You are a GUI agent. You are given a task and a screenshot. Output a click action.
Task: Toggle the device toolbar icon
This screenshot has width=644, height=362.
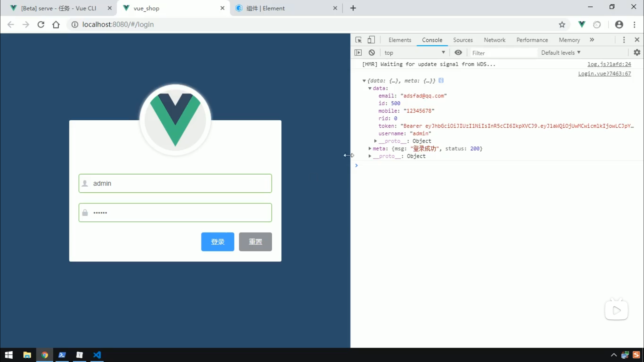click(x=371, y=40)
